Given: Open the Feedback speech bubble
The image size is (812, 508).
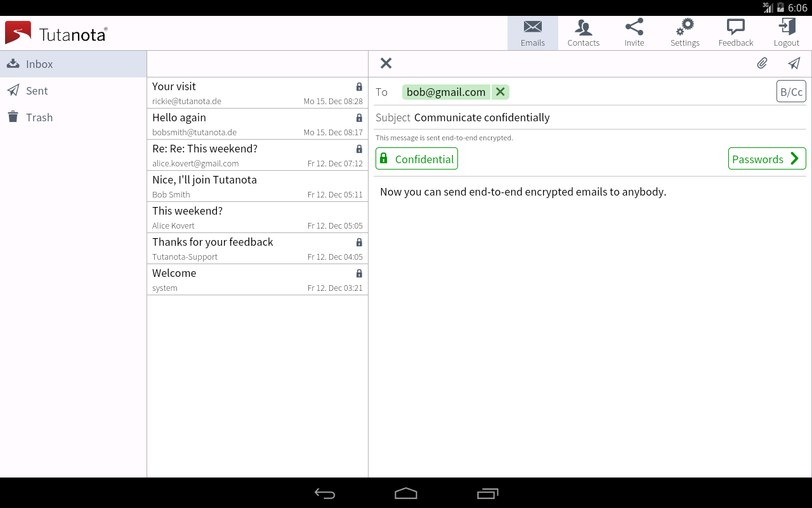Looking at the screenshot, I should [x=735, y=34].
